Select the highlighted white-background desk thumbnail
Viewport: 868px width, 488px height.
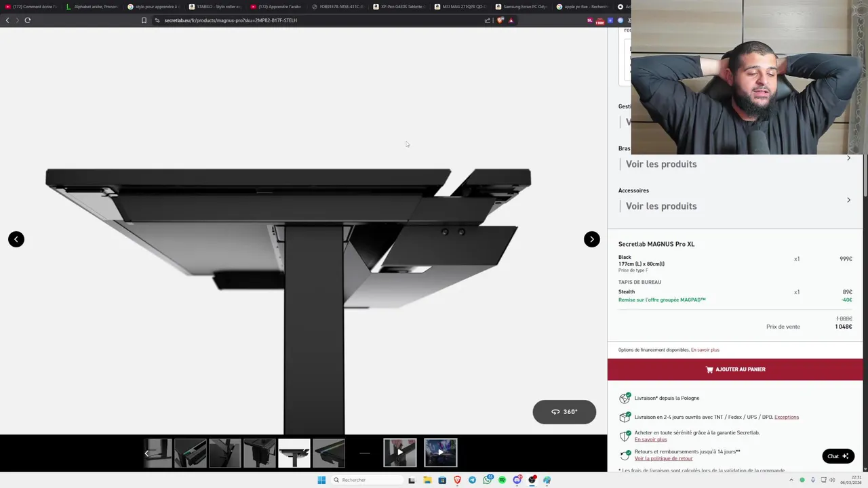click(294, 453)
